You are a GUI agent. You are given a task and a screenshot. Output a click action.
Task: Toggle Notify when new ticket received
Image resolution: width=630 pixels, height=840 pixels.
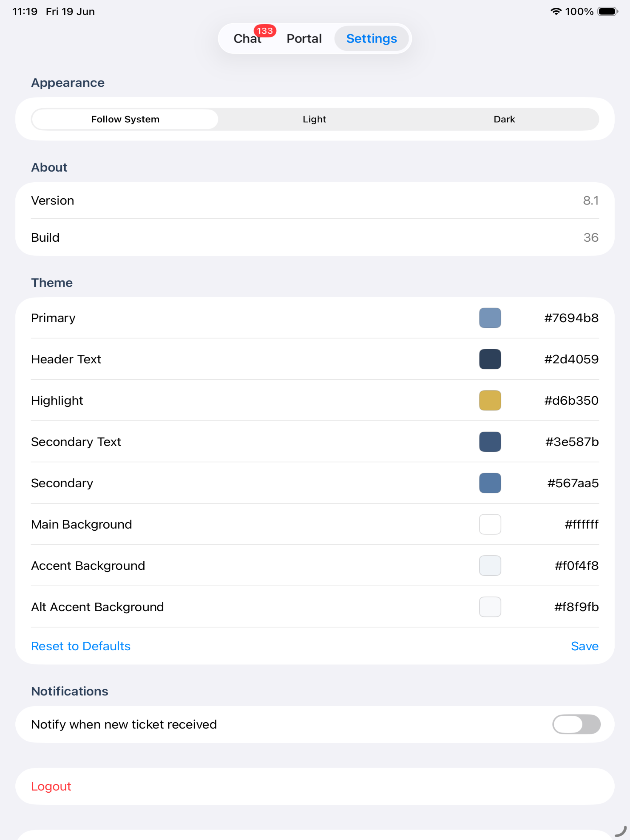tap(576, 724)
